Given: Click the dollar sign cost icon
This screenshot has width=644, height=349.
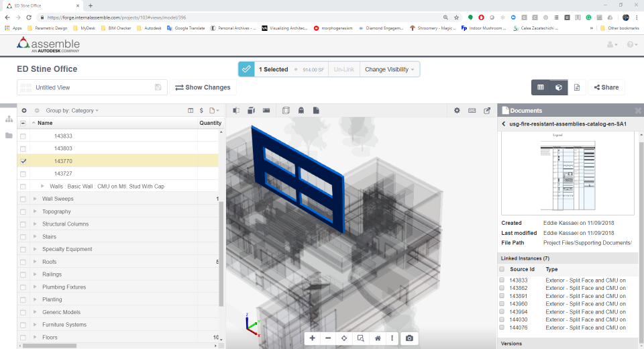Looking at the screenshot, I should click(201, 111).
